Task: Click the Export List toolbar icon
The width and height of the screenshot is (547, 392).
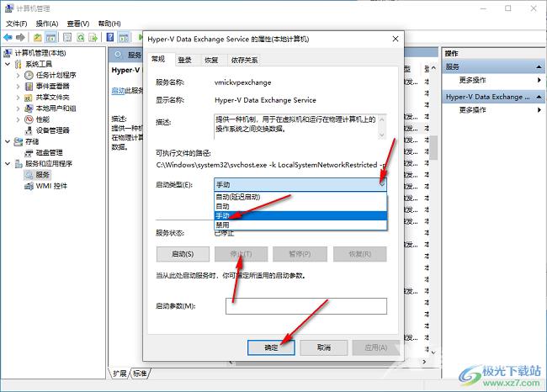Action: [x=93, y=37]
